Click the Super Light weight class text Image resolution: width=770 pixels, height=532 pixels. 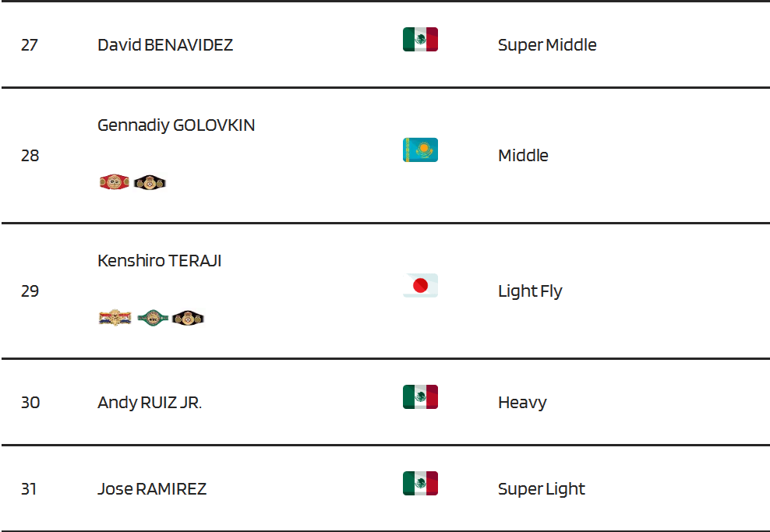point(541,489)
